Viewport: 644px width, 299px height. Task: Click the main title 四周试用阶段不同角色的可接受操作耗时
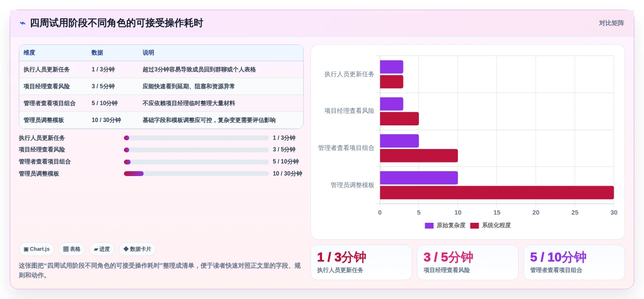(x=117, y=23)
